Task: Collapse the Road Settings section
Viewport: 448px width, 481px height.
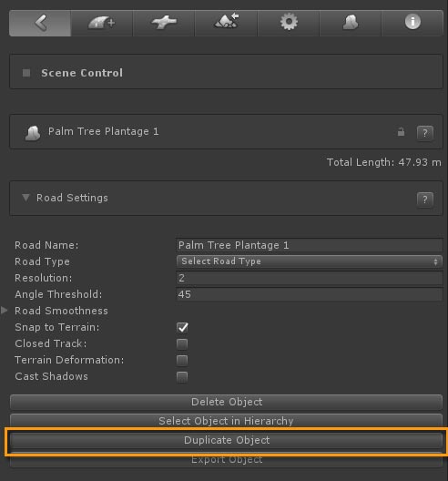Action: (x=25, y=198)
